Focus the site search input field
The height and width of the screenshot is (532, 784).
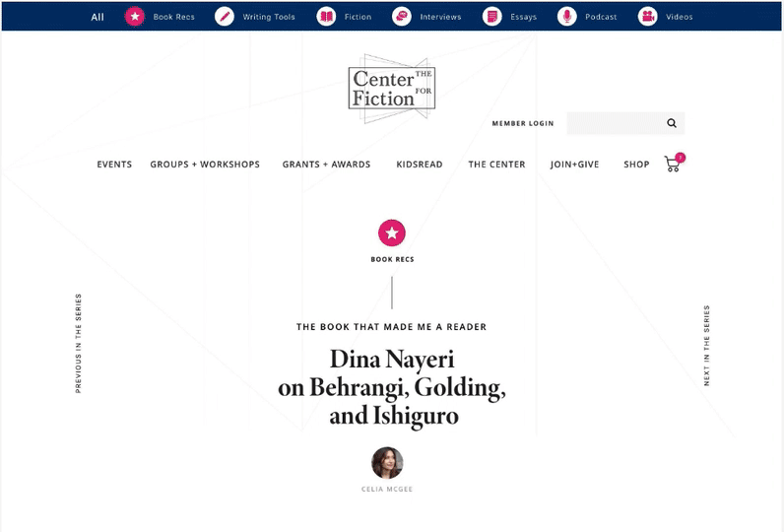click(x=625, y=123)
